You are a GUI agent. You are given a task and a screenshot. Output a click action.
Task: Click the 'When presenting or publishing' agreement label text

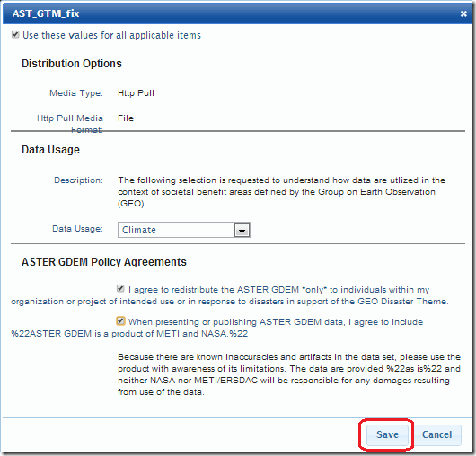pyautogui.click(x=217, y=328)
